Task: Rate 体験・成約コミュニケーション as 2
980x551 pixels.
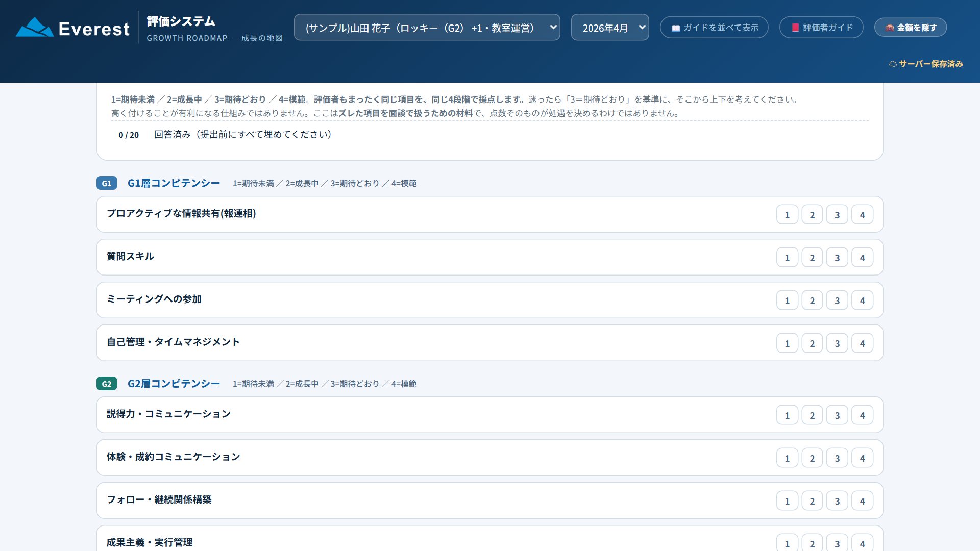Action: tap(812, 458)
